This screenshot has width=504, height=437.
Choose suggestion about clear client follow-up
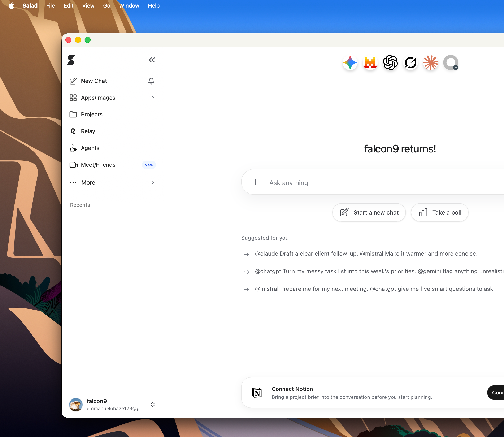(366, 254)
